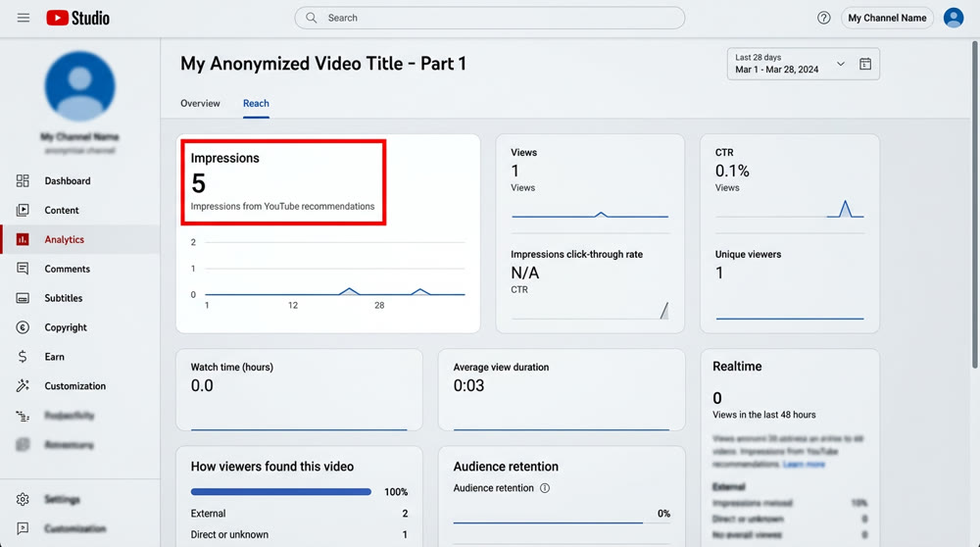Screen dimensions: 980x547
Task: Click the Earn dollar sign icon
Action: coord(23,356)
